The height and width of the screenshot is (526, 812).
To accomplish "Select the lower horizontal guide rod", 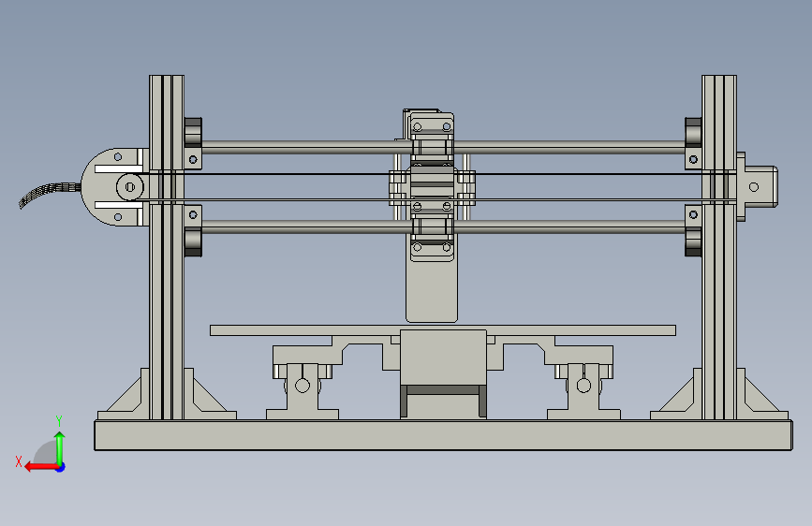I will 443,226.
